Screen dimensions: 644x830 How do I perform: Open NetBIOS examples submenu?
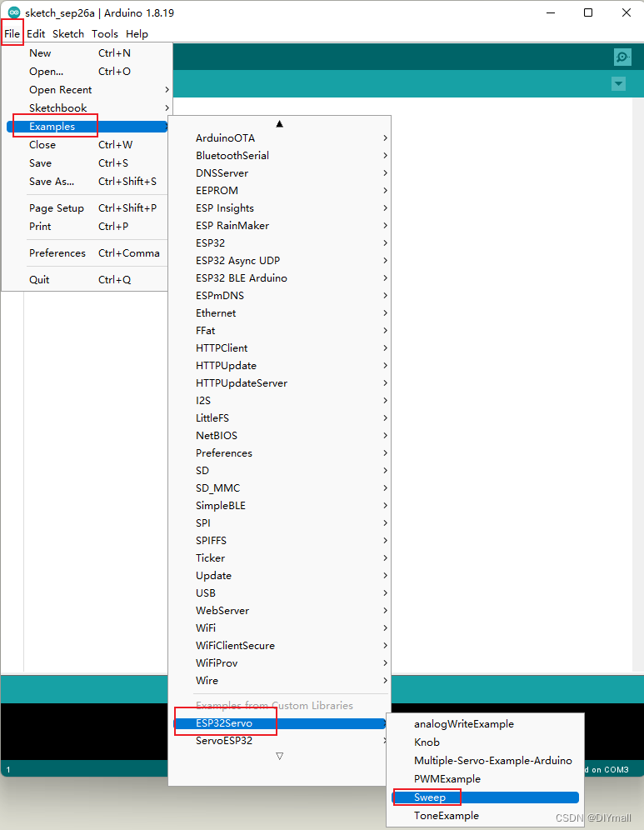(280, 435)
